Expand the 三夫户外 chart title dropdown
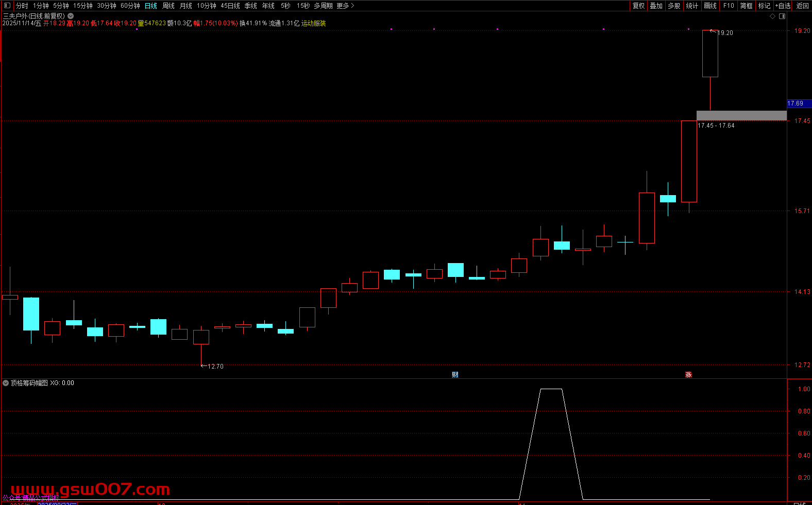Screen dimensions: 812x505 click(71, 16)
